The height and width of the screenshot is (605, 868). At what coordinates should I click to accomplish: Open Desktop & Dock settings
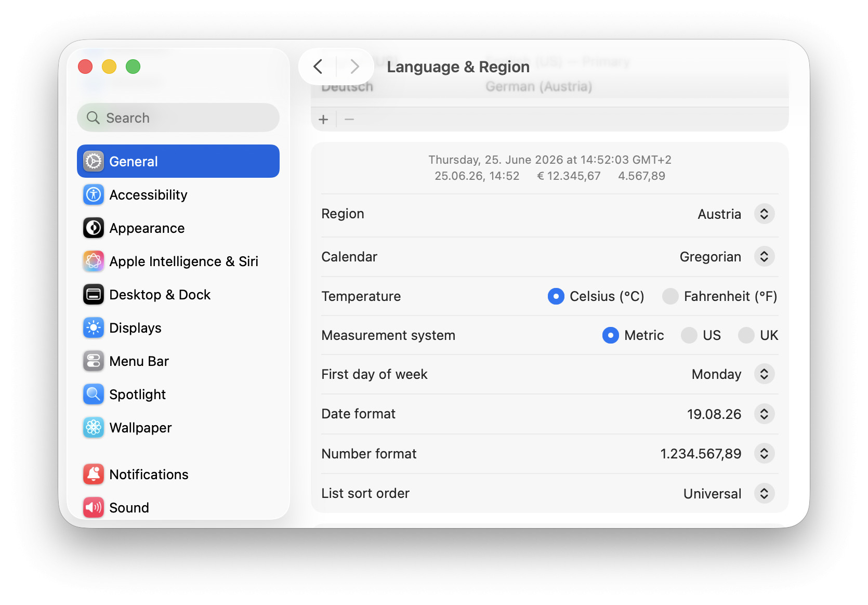178,295
